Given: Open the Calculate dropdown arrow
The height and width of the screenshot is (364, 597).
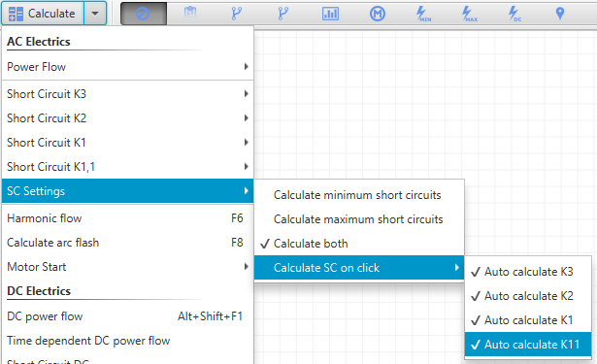Looking at the screenshot, I should pyautogui.click(x=95, y=14).
